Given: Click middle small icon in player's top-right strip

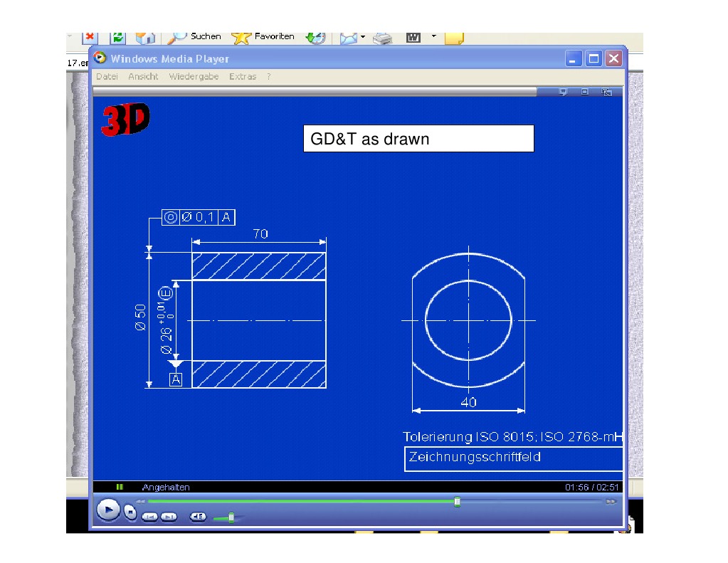Looking at the screenshot, I should (584, 92).
